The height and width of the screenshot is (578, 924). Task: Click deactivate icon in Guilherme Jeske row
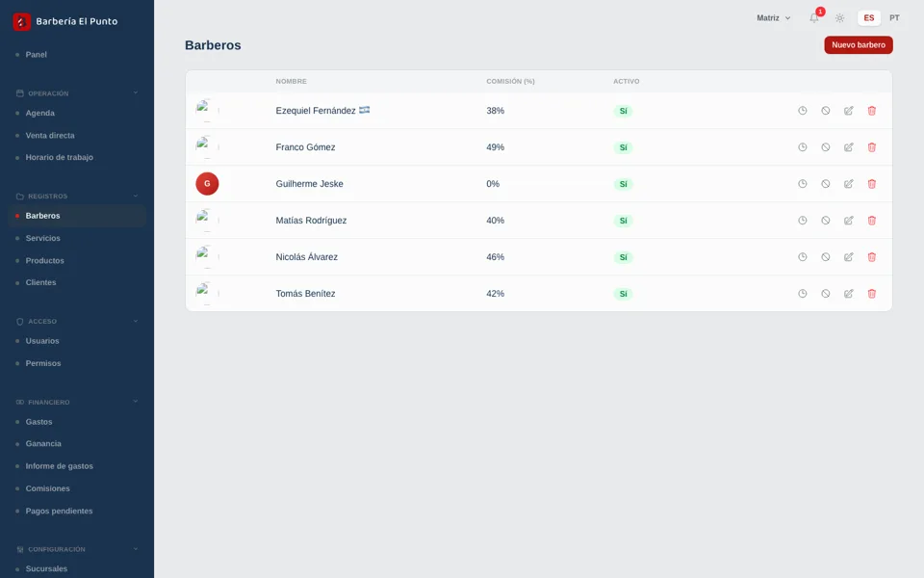(x=826, y=184)
